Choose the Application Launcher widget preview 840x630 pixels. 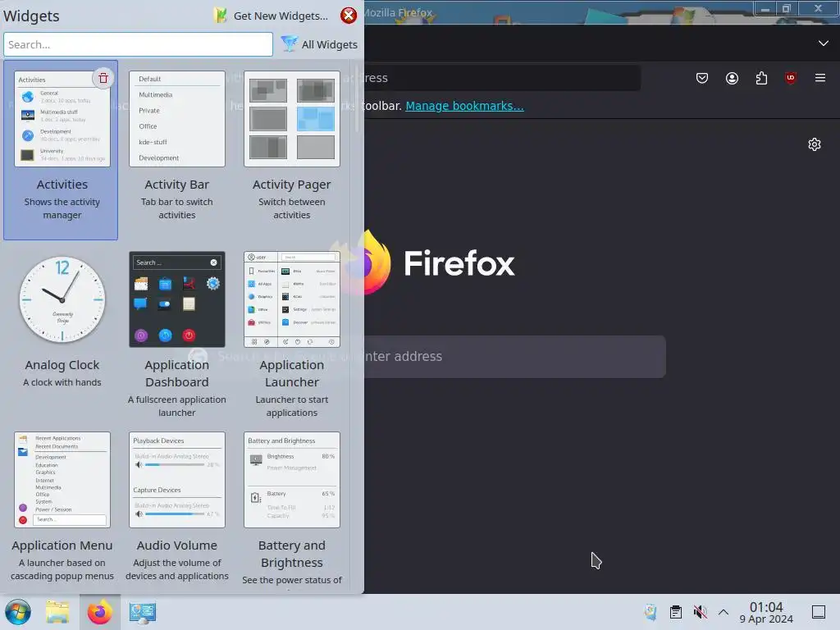point(292,299)
